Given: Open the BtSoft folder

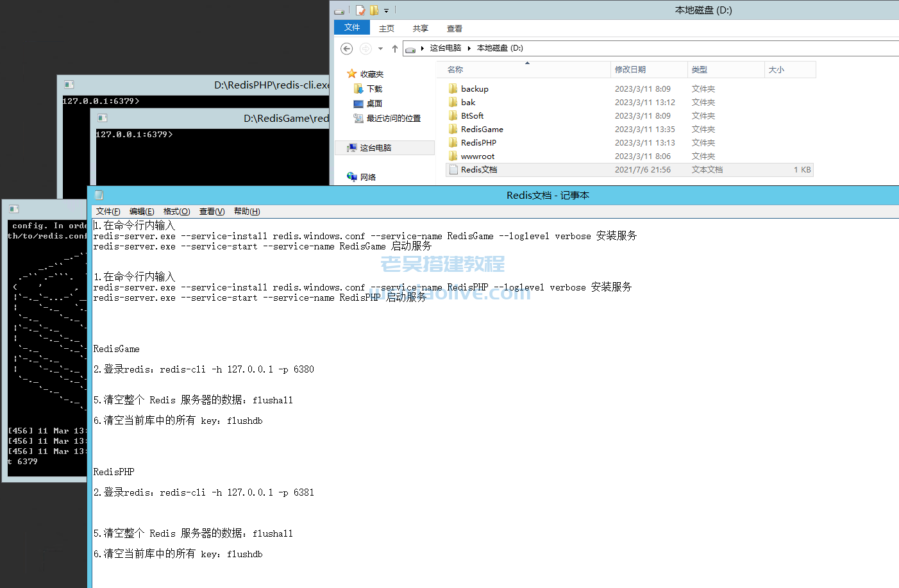Looking at the screenshot, I should pos(472,115).
